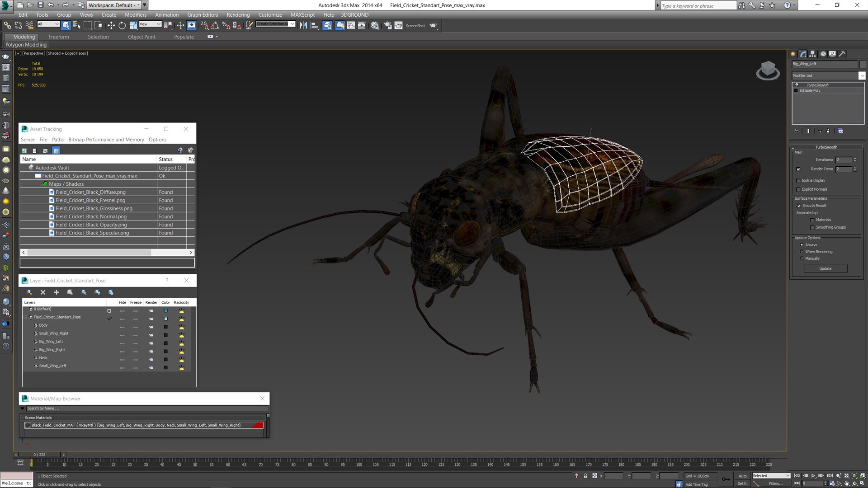The height and width of the screenshot is (488, 868).
Task: Select the Manually update option
Action: click(x=802, y=258)
